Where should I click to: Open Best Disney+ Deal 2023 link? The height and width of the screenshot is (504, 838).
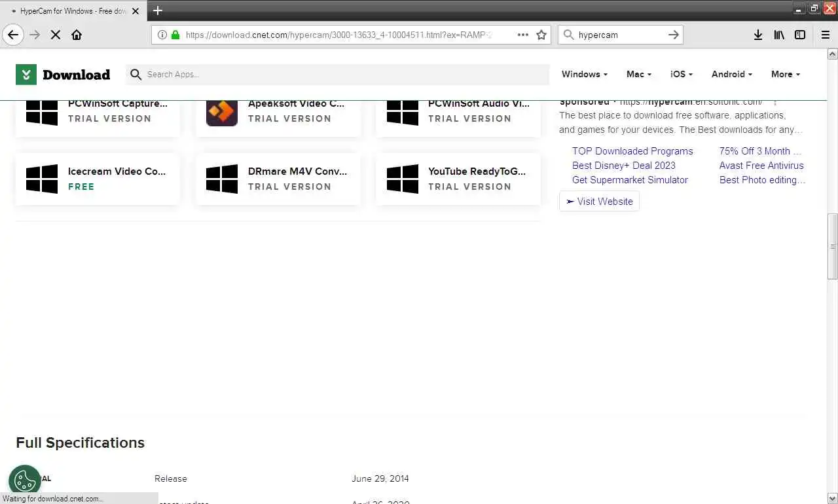click(624, 166)
